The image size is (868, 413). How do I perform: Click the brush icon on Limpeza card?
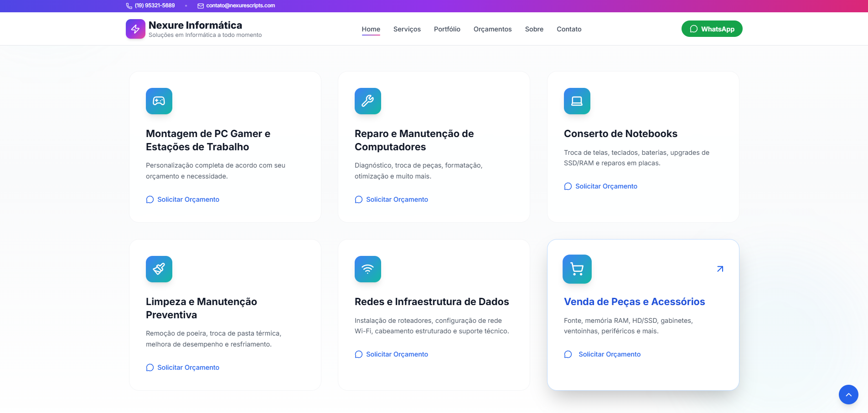(x=159, y=269)
